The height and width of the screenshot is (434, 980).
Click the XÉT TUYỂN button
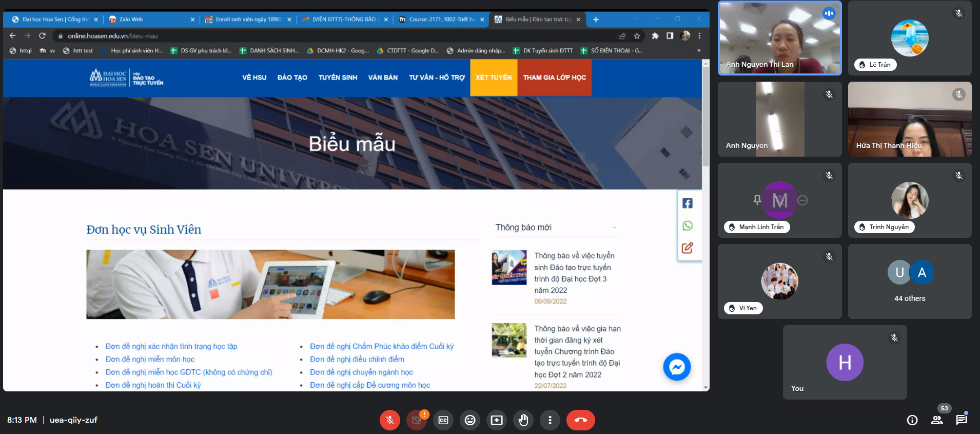click(x=493, y=78)
